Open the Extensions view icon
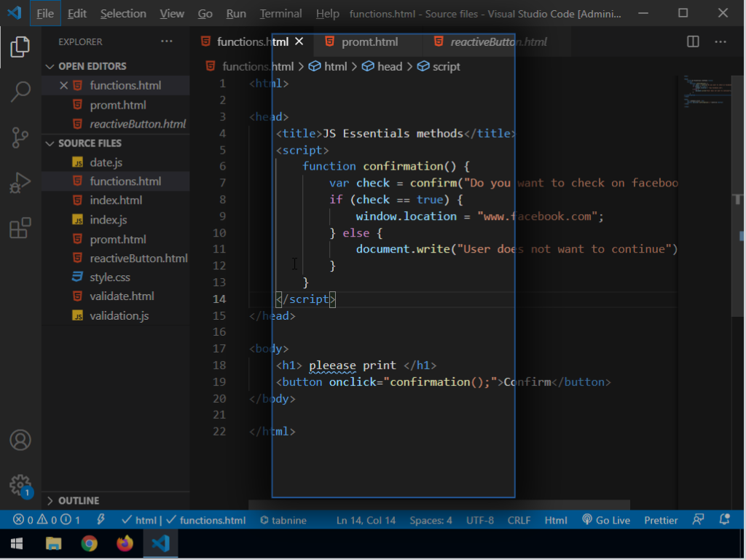Viewport: 746px width, 560px height. point(20,228)
